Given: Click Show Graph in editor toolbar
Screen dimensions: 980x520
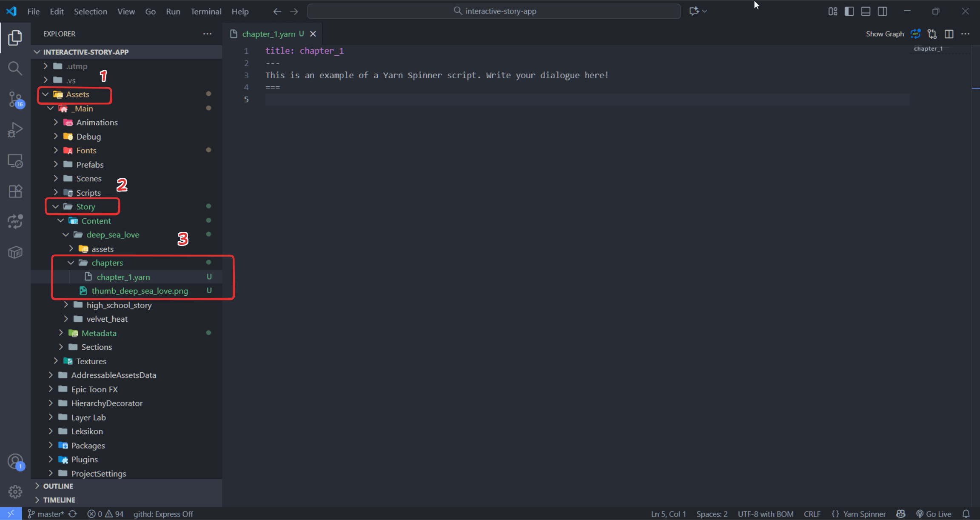Looking at the screenshot, I should pos(885,34).
